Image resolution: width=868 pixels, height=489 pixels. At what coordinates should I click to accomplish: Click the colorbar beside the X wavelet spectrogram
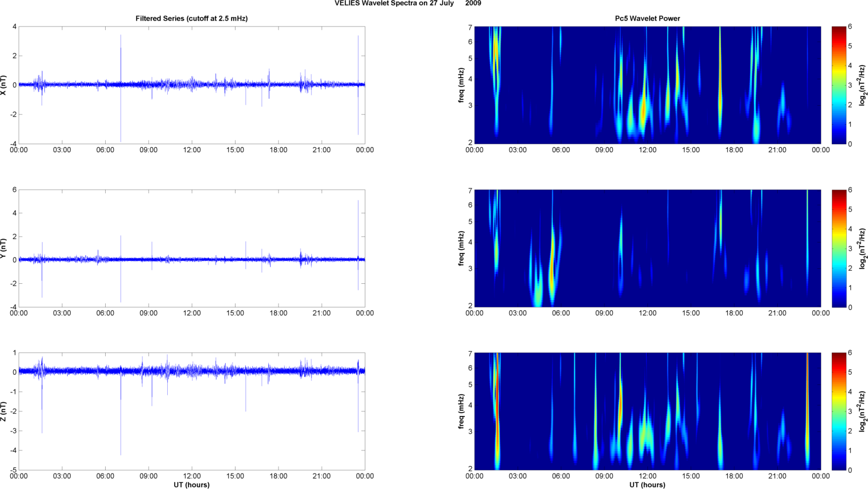(839, 85)
